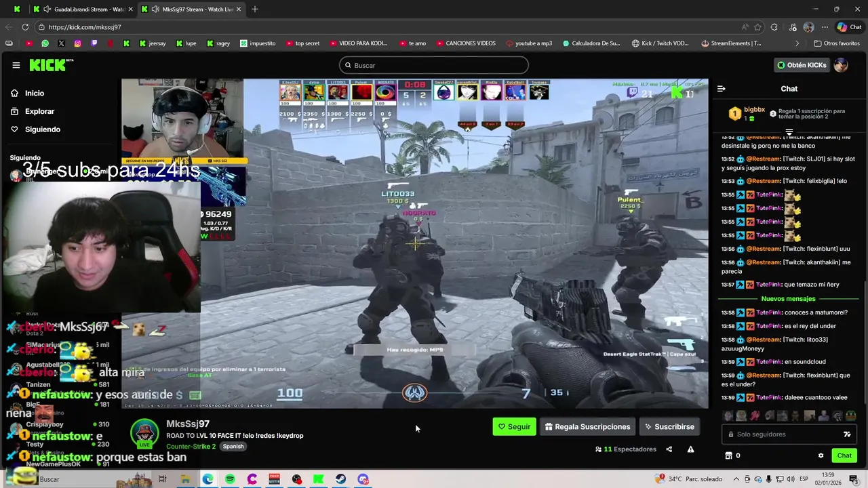Image resolution: width=868 pixels, height=488 pixels.
Task: Click the Nuevos mensajes divider link
Action: [788, 299]
